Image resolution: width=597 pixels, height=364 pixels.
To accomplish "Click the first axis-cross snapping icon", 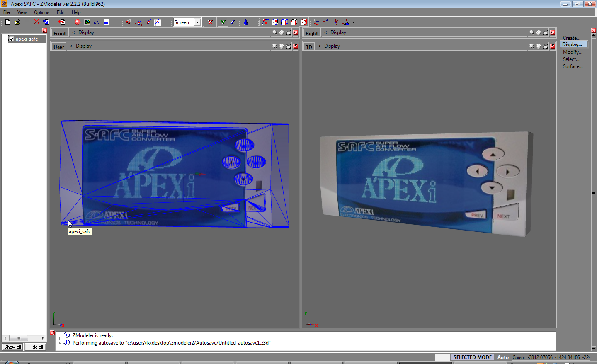I will (138, 22).
